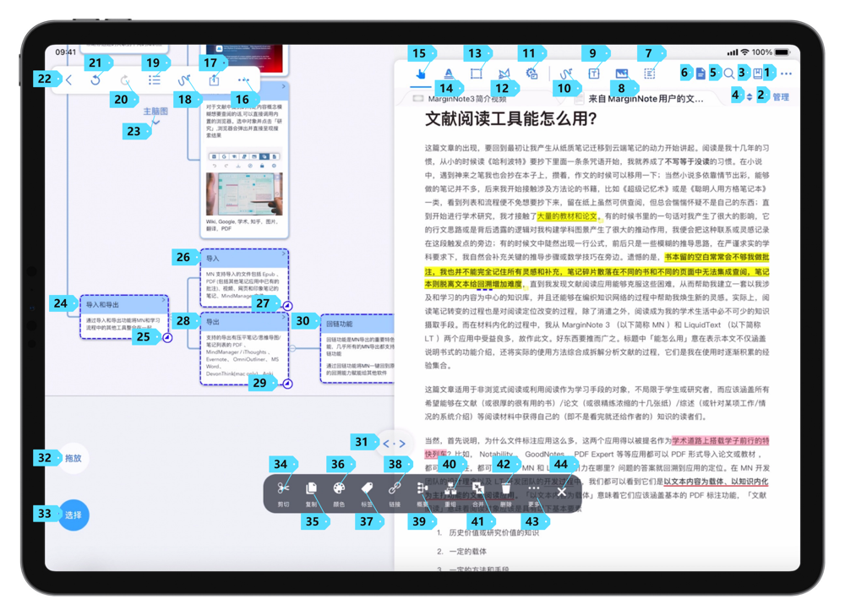This screenshot has height=616, width=845.
Task: Open document search with magnifier icon
Action: click(728, 74)
